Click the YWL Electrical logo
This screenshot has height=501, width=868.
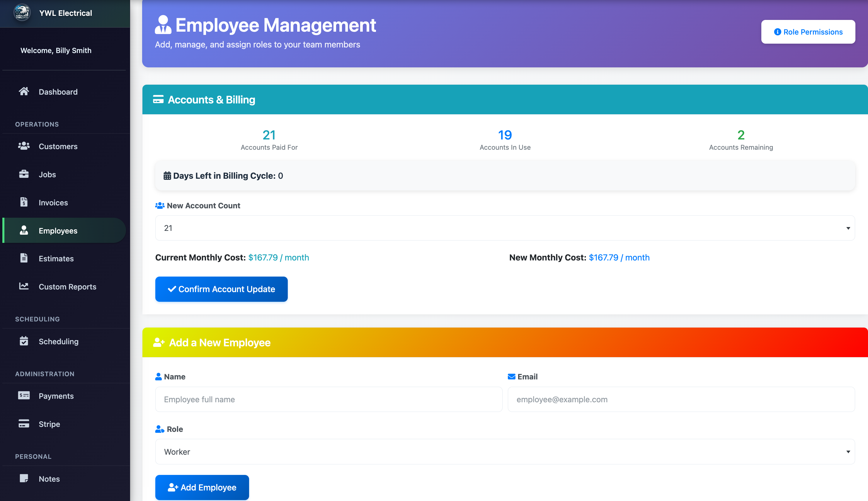[x=22, y=13]
